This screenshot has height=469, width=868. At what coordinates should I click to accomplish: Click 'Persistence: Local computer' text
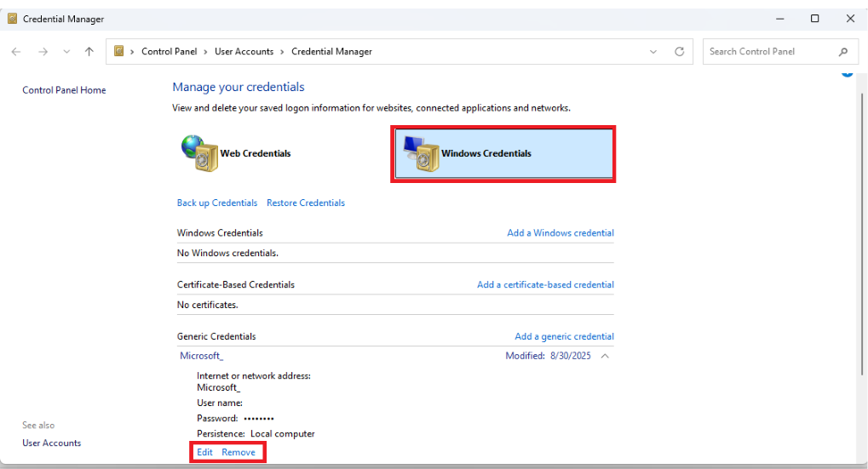[x=256, y=433]
